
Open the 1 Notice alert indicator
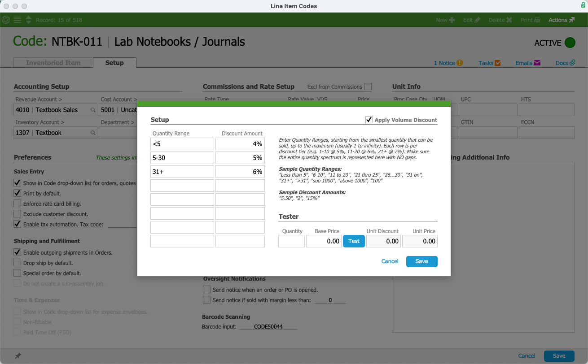(x=448, y=63)
